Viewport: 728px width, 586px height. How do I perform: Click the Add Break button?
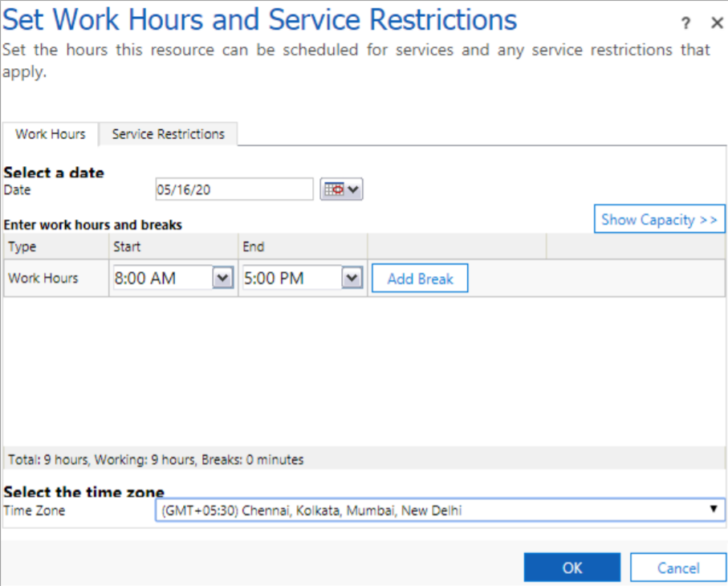pos(420,279)
